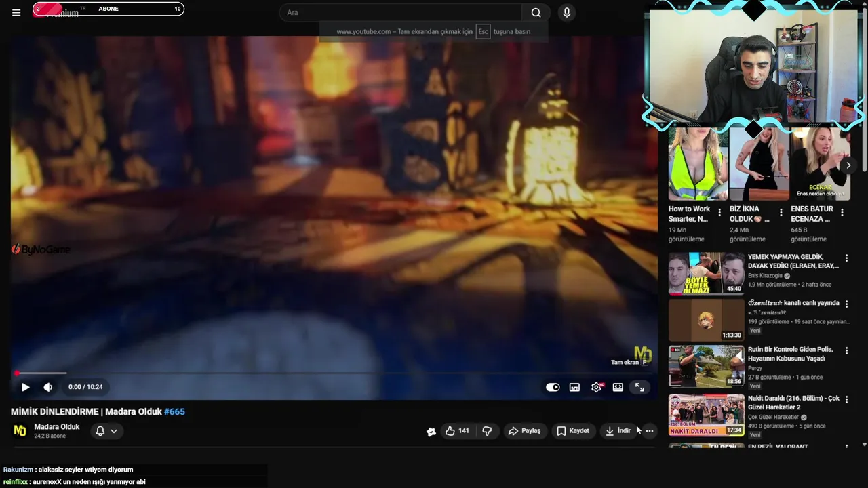This screenshot has width=868, height=488.
Task: Open the BİZ İKNA OLDUK short thumbnail
Action: (759, 164)
